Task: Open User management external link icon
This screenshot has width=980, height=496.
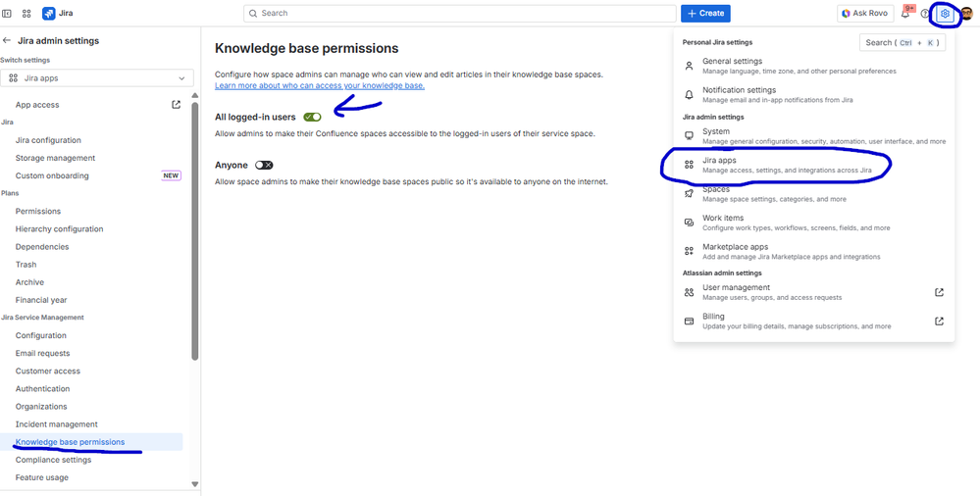Action: point(939,292)
